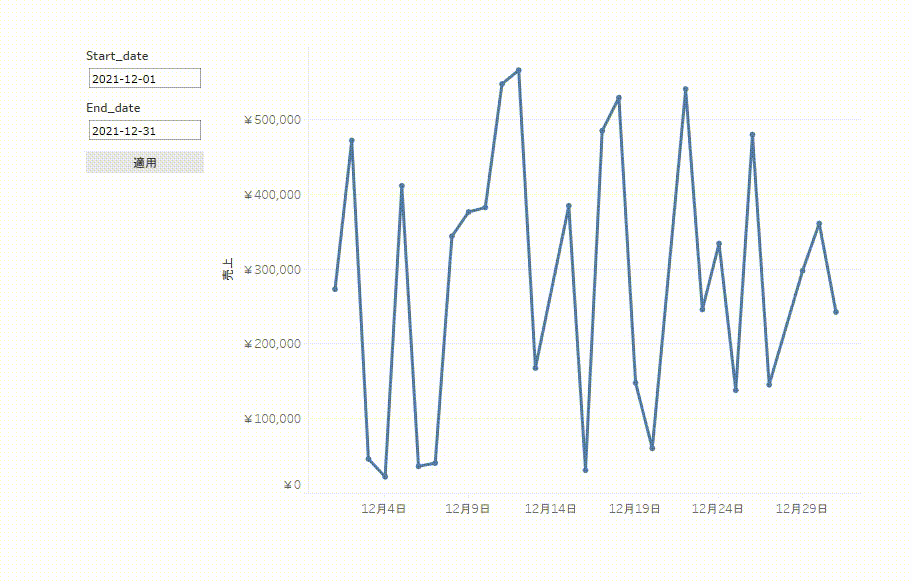Select the highest peak data point on the line

pos(519,70)
